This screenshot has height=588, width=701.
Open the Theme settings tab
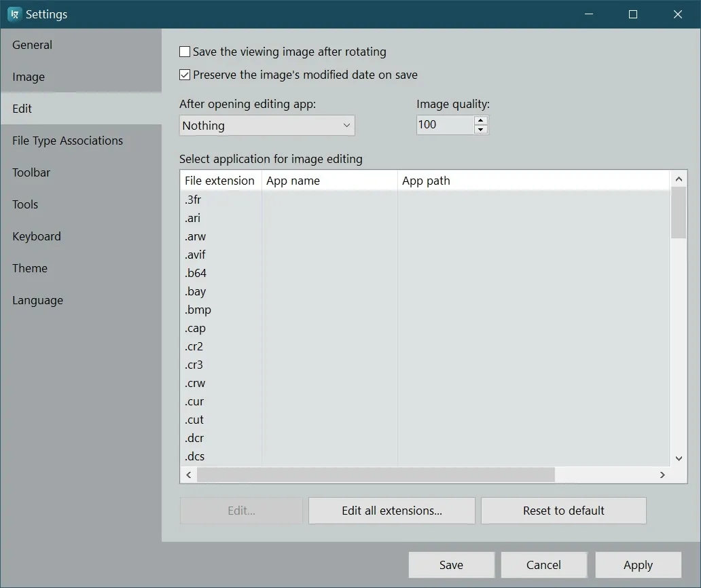coord(81,268)
